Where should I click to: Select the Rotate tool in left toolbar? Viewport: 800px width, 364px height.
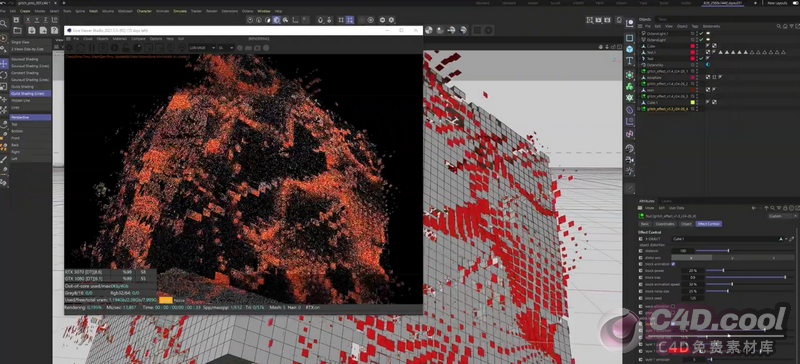tap(4, 75)
